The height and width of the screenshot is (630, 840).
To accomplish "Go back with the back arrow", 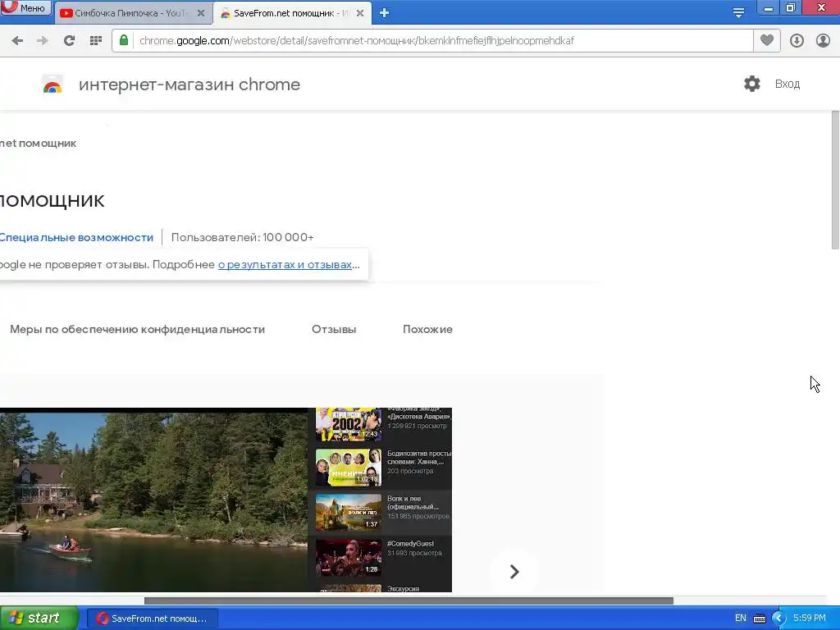I will pos(17,41).
